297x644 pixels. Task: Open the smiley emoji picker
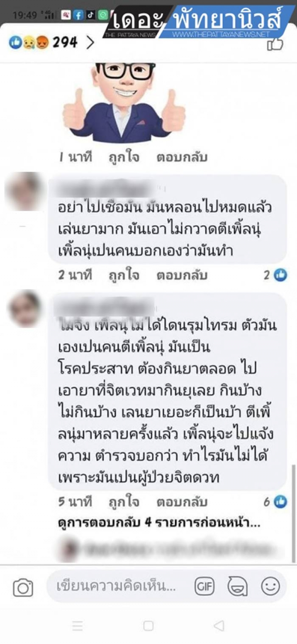(270, 586)
